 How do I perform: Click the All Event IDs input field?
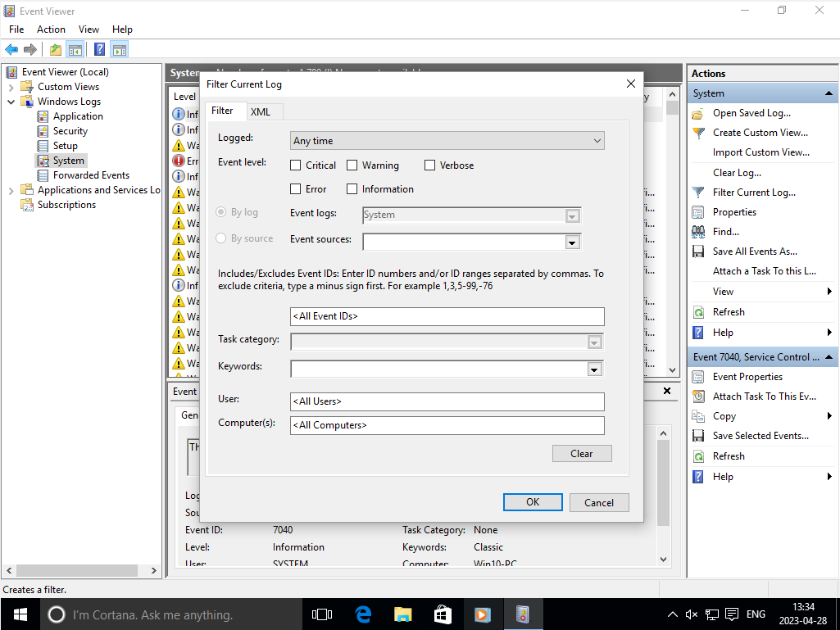tap(447, 316)
